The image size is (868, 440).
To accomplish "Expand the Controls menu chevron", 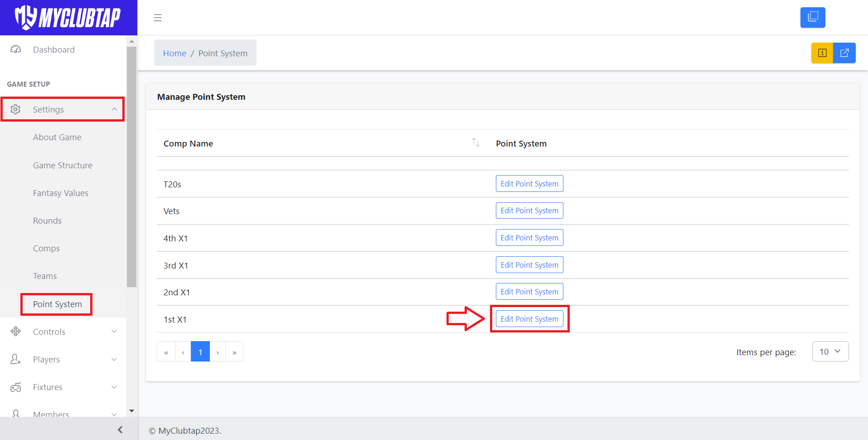I will point(114,332).
